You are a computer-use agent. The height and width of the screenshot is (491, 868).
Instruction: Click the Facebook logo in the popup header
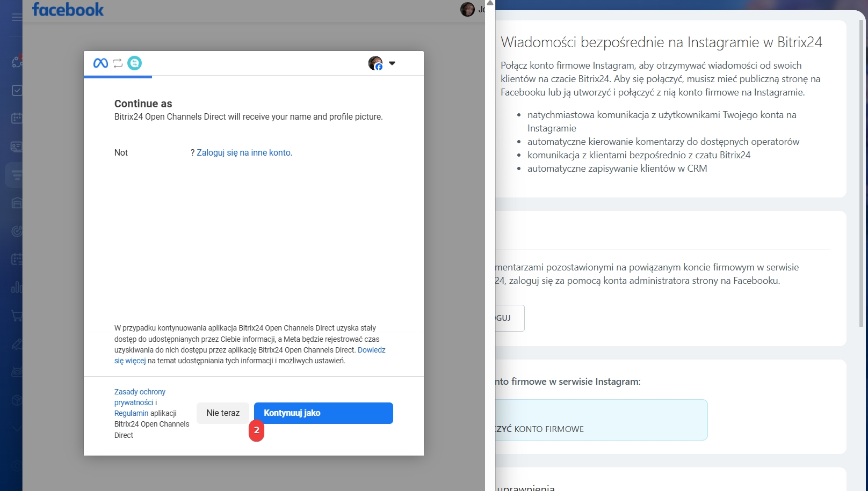68,10
